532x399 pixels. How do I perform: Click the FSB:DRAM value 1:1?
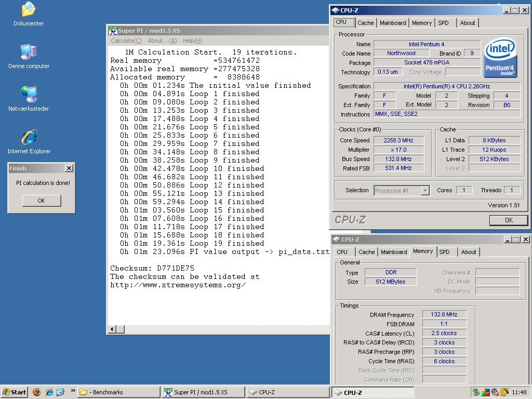[444, 324]
